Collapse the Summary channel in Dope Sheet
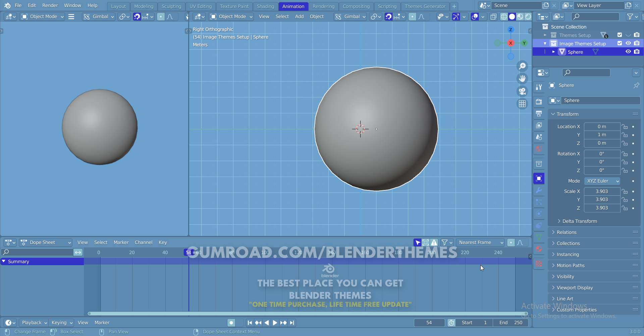This screenshot has width=644, height=336. coord(4,261)
